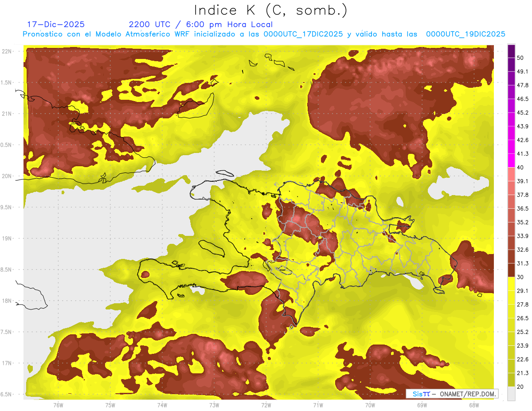
Task: Pick the legend value "32.6"
Action: tap(522, 250)
